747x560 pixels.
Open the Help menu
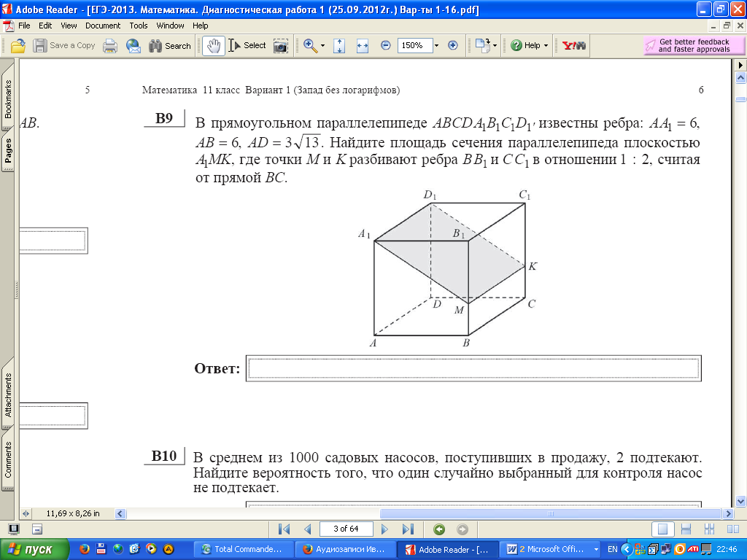click(200, 26)
